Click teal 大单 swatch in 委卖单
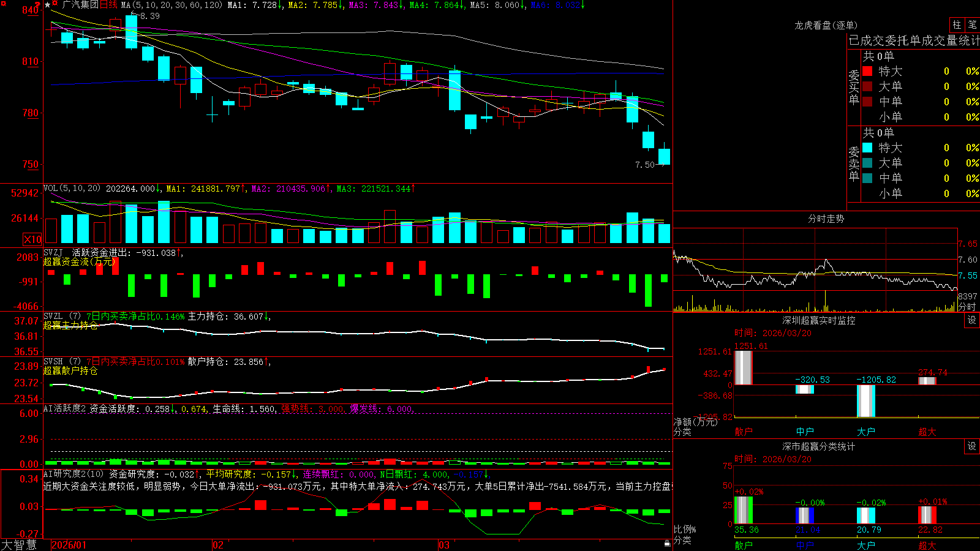980x551 pixels. pos(867,163)
